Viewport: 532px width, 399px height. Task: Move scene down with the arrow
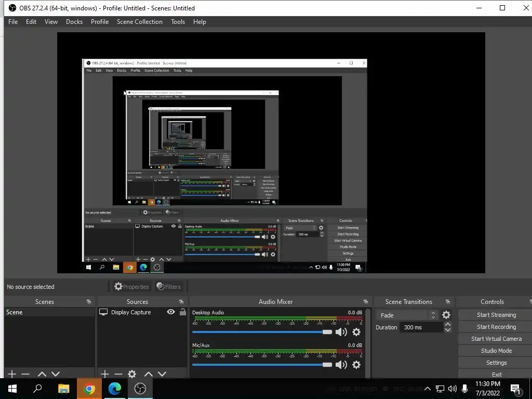pos(56,374)
